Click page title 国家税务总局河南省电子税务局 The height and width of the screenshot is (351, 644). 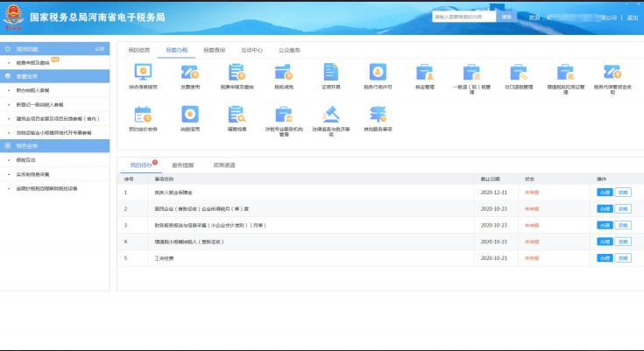coord(97,18)
